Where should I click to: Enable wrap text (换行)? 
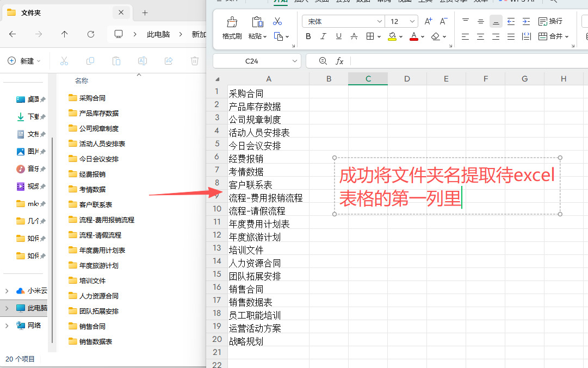pyautogui.click(x=550, y=21)
